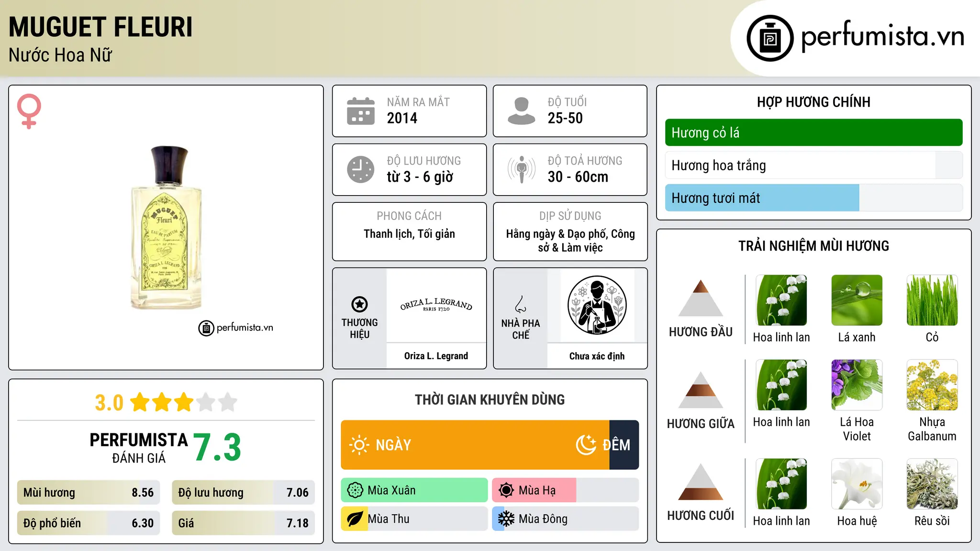This screenshot has width=980, height=551.
Task: Select the Hương hoa trắng accord bar
Action: tap(813, 165)
